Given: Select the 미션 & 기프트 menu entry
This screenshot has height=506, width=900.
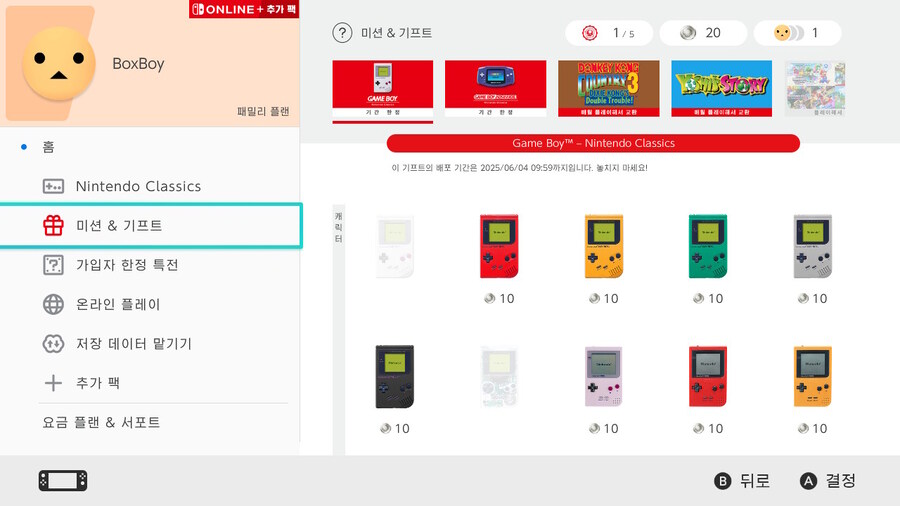Looking at the screenshot, I should (150, 225).
